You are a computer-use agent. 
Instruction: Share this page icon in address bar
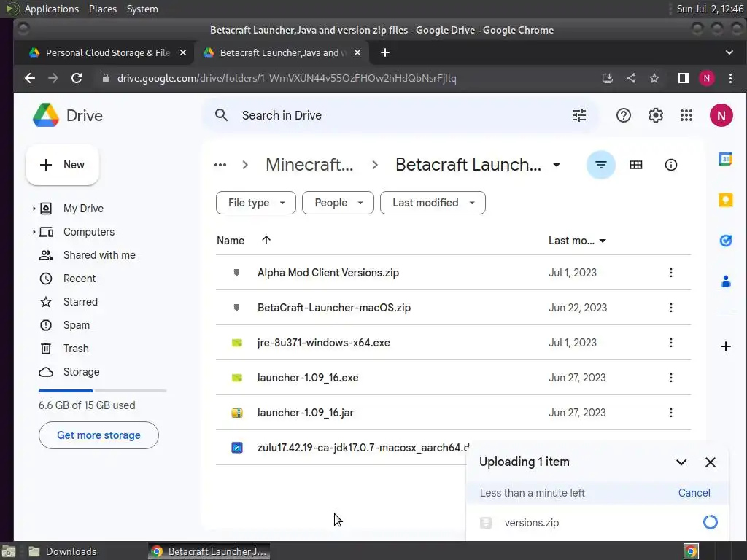(631, 78)
